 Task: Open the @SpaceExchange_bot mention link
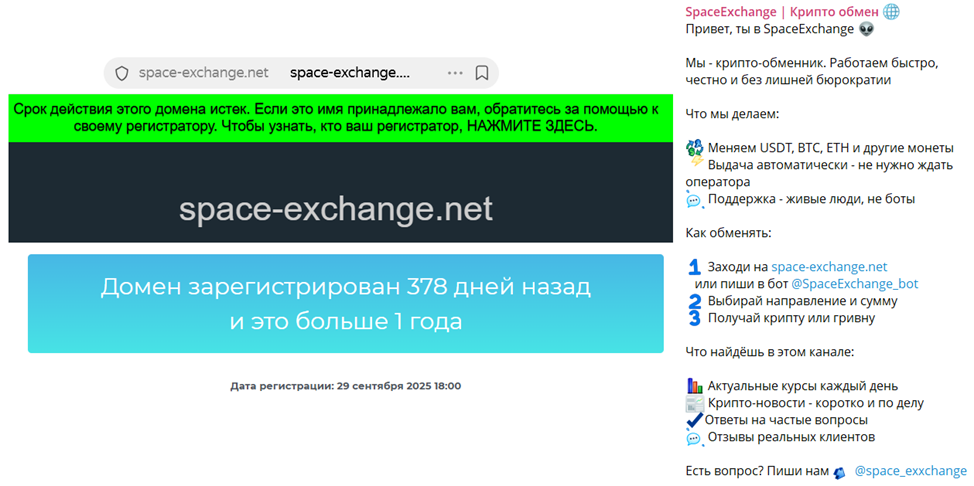[855, 284]
